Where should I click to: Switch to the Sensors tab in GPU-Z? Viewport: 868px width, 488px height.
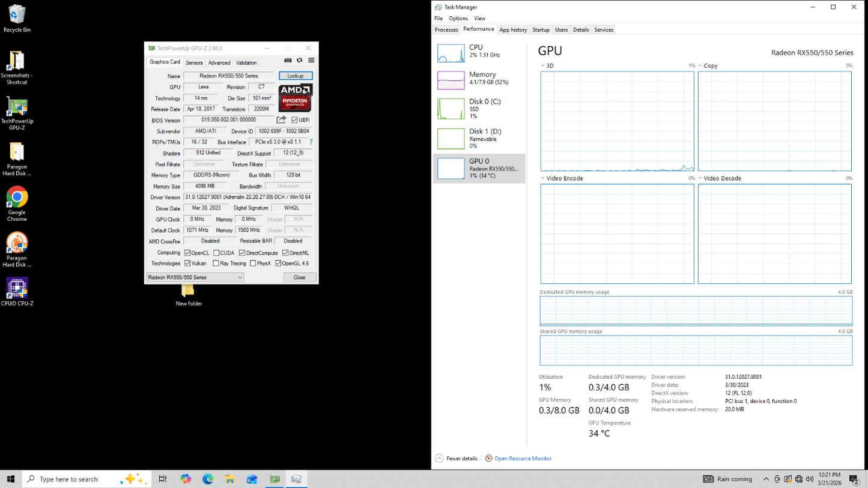pyautogui.click(x=194, y=62)
